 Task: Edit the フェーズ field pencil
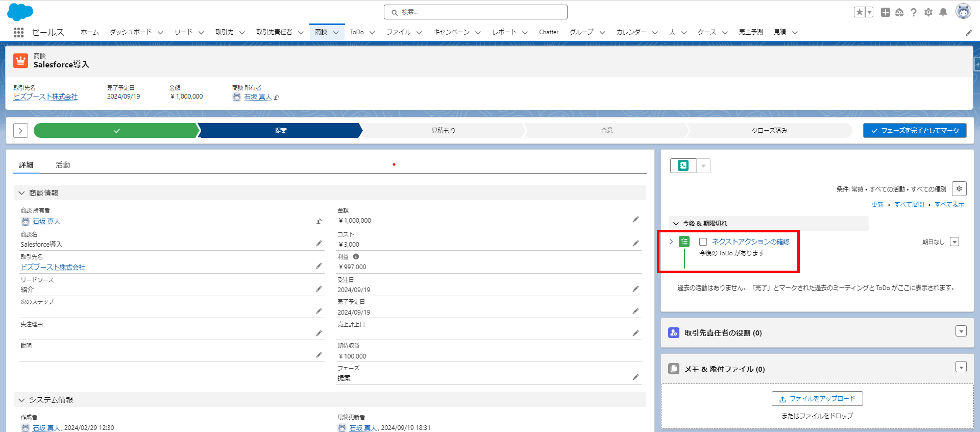(x=635, y=377)
